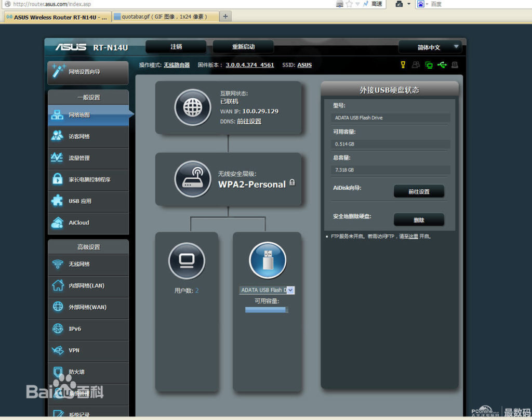Click the client count number 2
This screenshot has width=532, height=420.
click(197, 290)
